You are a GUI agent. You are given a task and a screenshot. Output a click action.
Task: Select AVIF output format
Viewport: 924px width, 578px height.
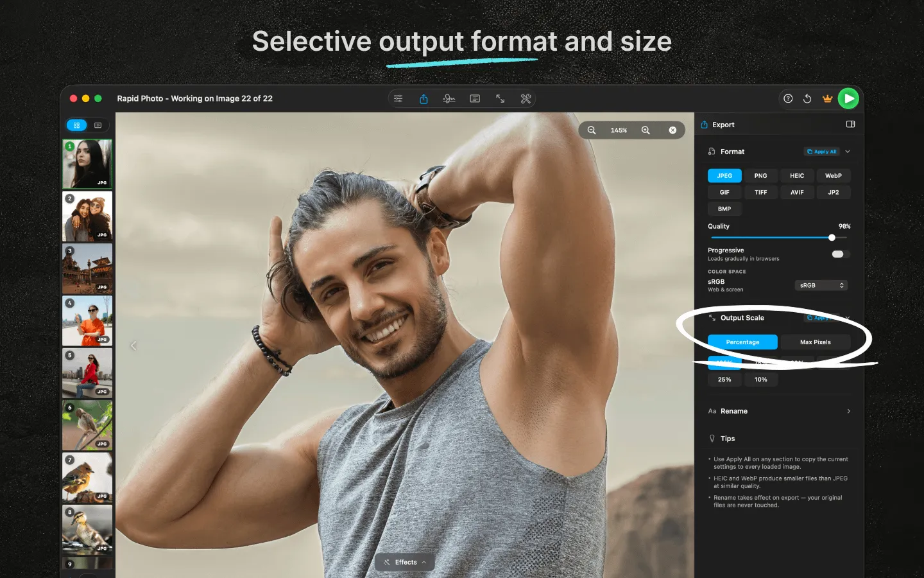797,192
